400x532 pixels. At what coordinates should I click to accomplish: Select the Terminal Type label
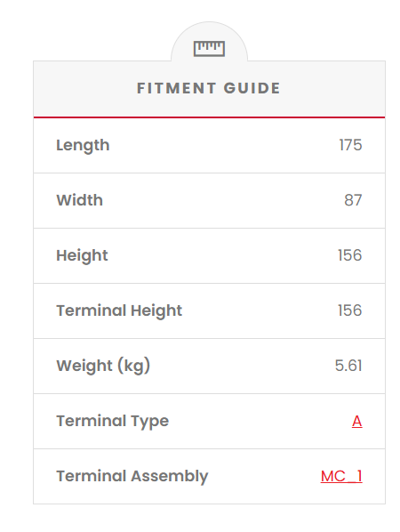pos(112,422)
